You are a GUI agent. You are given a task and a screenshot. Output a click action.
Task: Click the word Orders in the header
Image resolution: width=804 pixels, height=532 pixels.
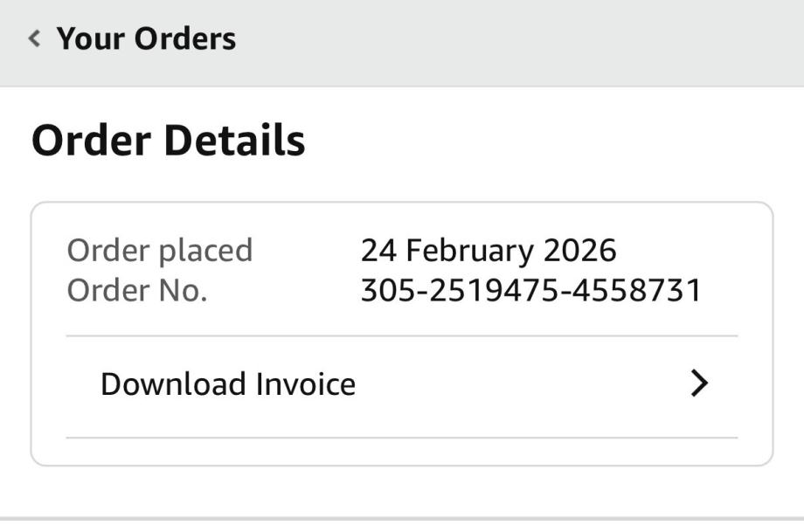pyautogui.click(x=191, y=38)
